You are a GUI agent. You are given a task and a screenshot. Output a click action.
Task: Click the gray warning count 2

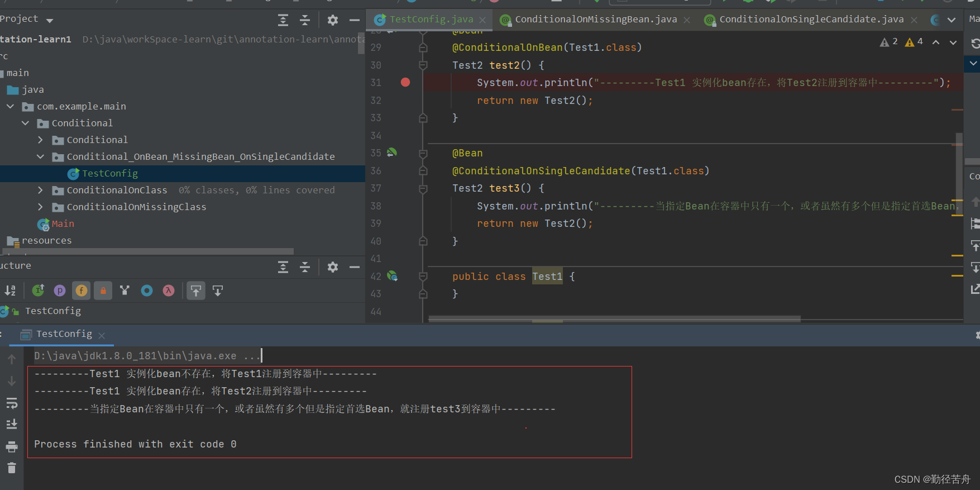889,42
